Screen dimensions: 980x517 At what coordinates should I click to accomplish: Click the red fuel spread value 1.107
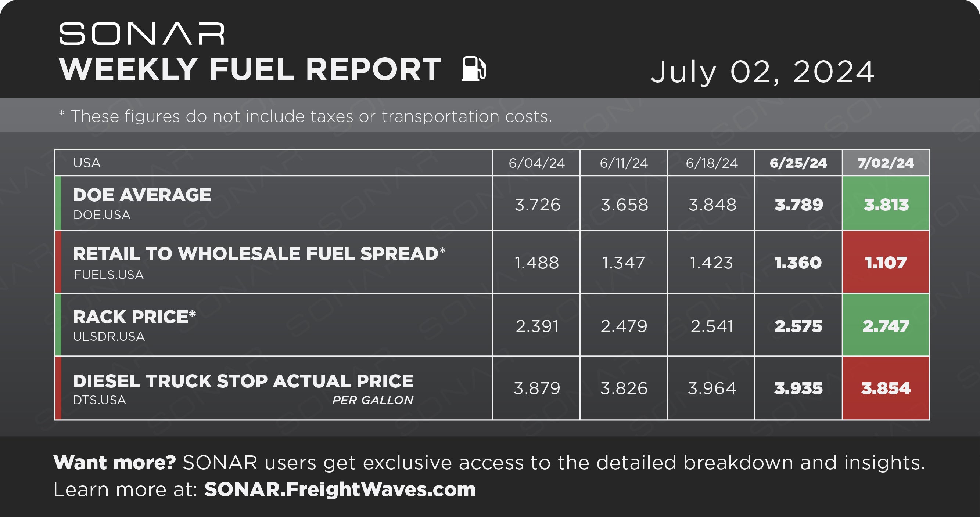click(886, 262)
